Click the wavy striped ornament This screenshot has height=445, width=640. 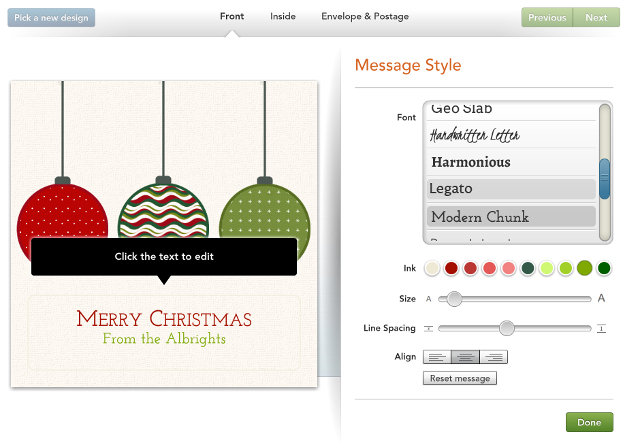tap(163, 211)
